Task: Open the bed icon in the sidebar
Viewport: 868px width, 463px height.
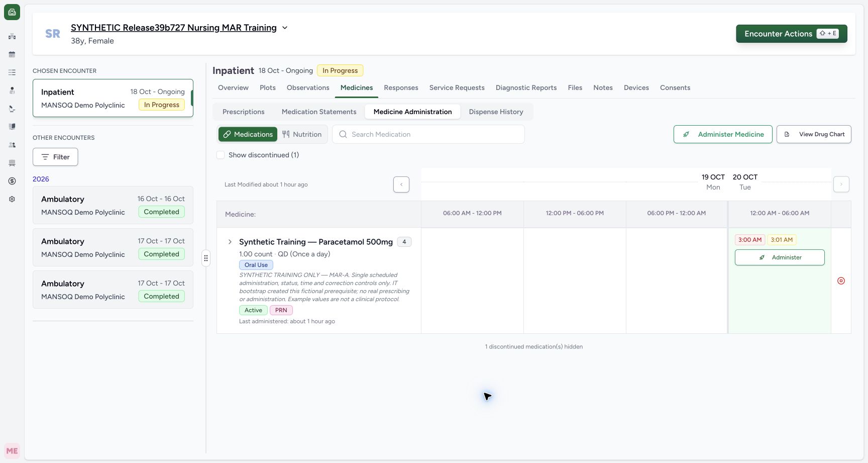Action: [12, 163]
